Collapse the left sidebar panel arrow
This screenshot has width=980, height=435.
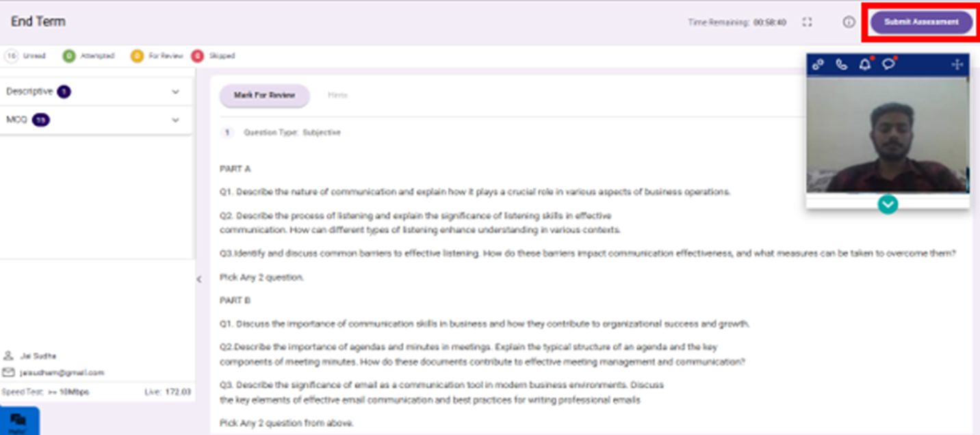tap(199, 279)
